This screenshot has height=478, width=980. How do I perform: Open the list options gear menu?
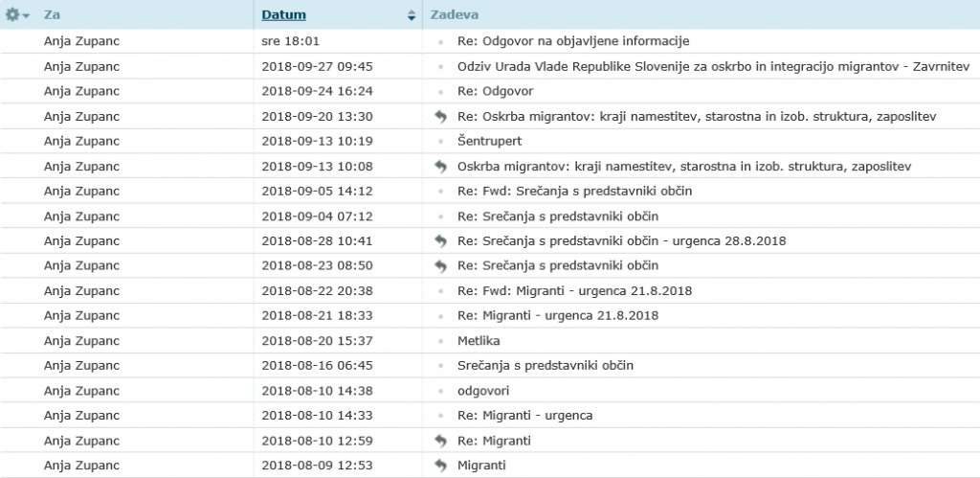coord(17,15)
